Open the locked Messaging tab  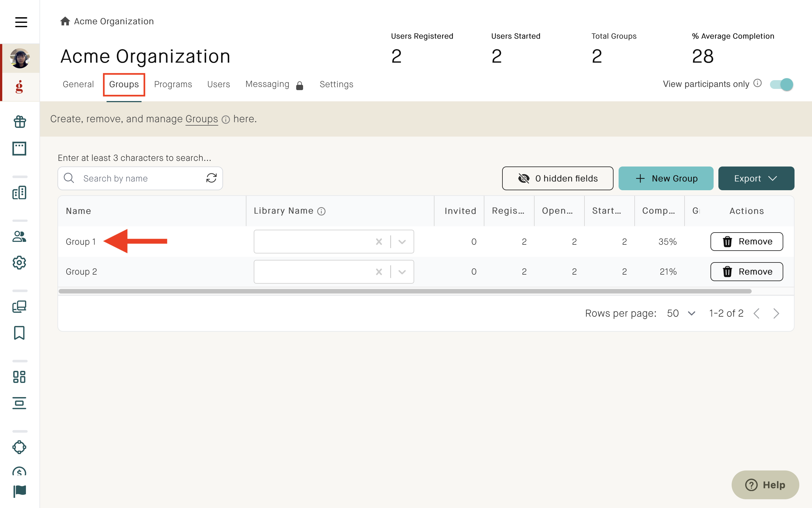point(274,84)
